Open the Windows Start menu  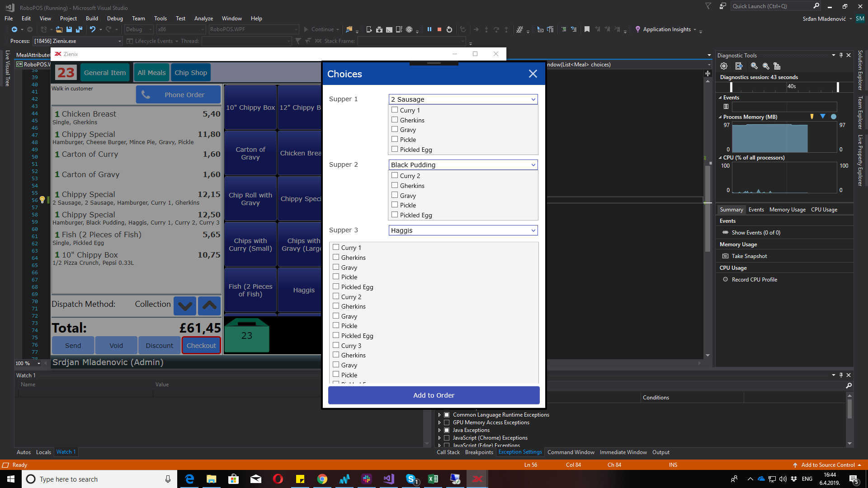pyautogui.click(x=11, y=479)
